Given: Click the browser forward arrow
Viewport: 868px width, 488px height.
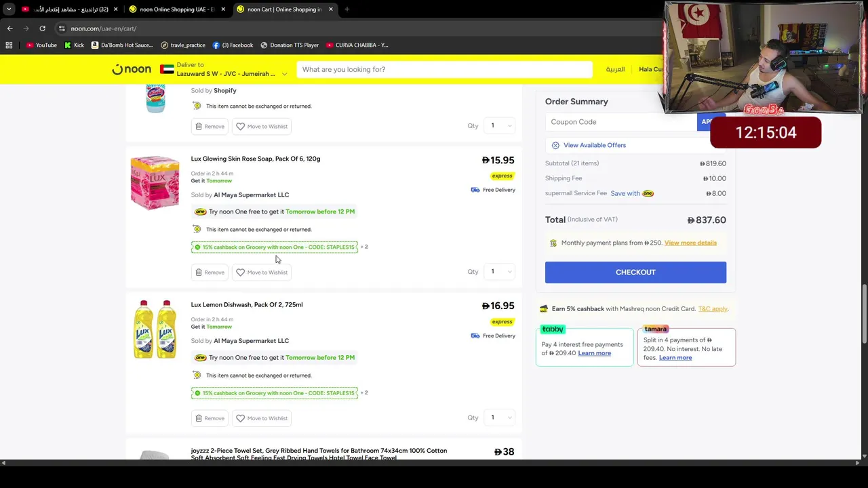Looking at the screenshot, I should [x=26, y=28].
